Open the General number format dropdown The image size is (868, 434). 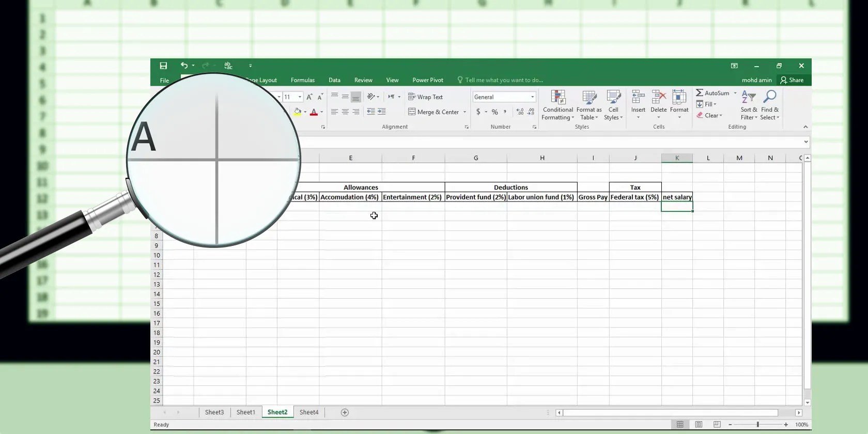532,97
